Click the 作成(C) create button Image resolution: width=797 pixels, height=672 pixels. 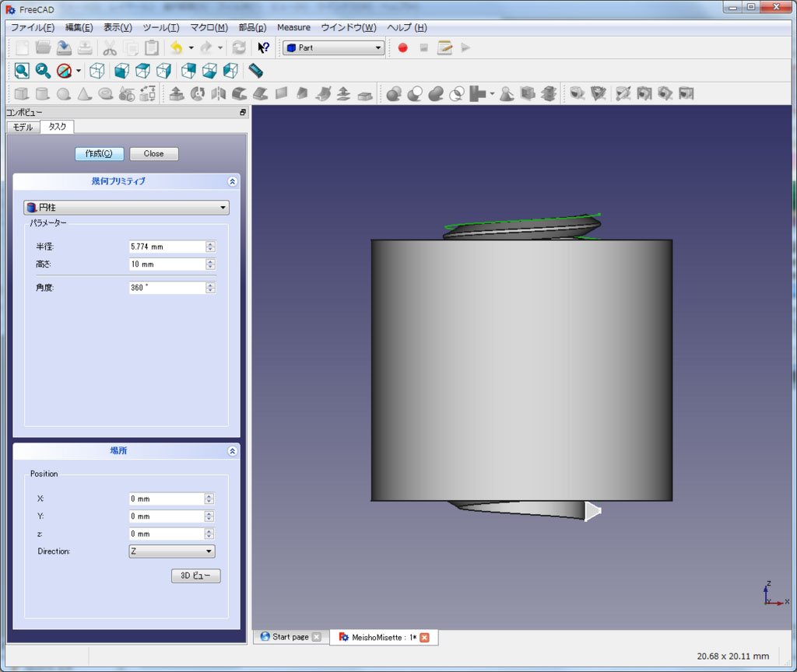99,153
